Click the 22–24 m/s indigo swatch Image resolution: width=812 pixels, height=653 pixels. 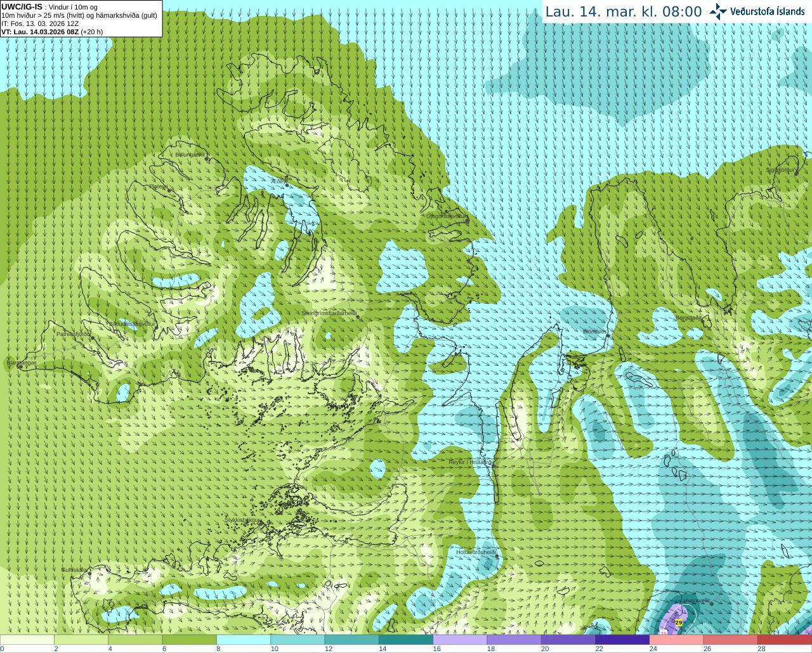(622, 640)
